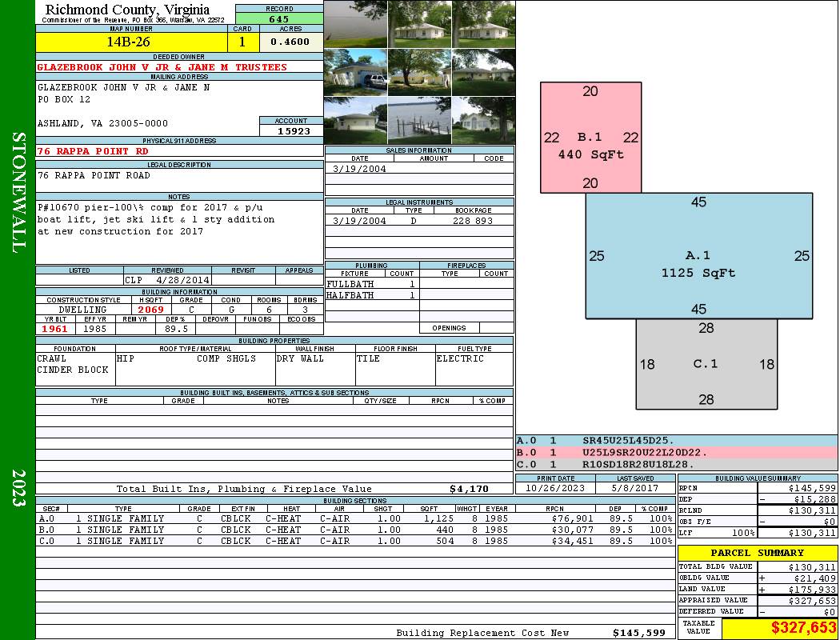The image size is (840, 640).
Task: Click roof material COMP SHGLS
Action: click(226, 358)
